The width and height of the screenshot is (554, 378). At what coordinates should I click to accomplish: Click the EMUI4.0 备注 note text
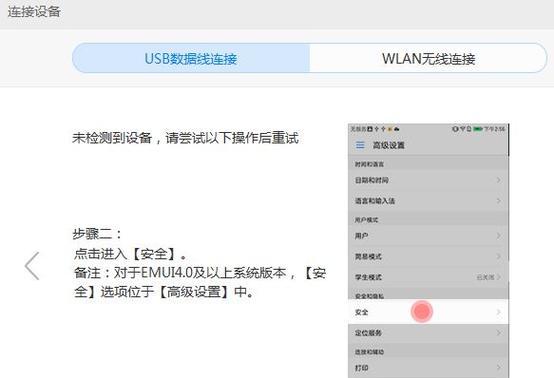200,282
